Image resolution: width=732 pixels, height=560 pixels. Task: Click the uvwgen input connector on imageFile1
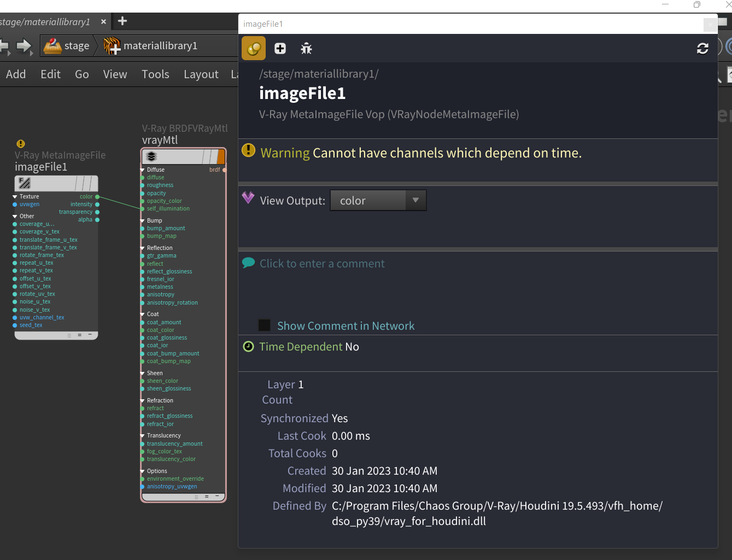click(x=15, y=204)
